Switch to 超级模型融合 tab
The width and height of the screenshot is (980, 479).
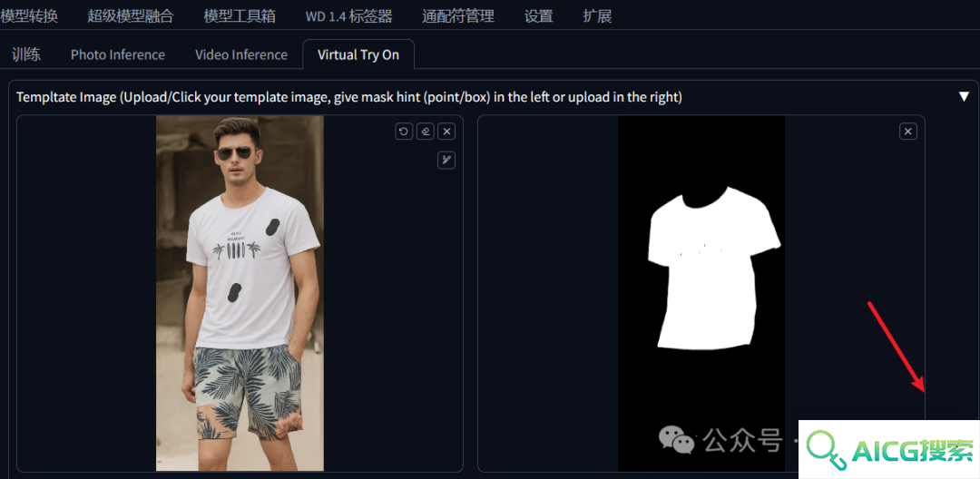tap(131, 15)
